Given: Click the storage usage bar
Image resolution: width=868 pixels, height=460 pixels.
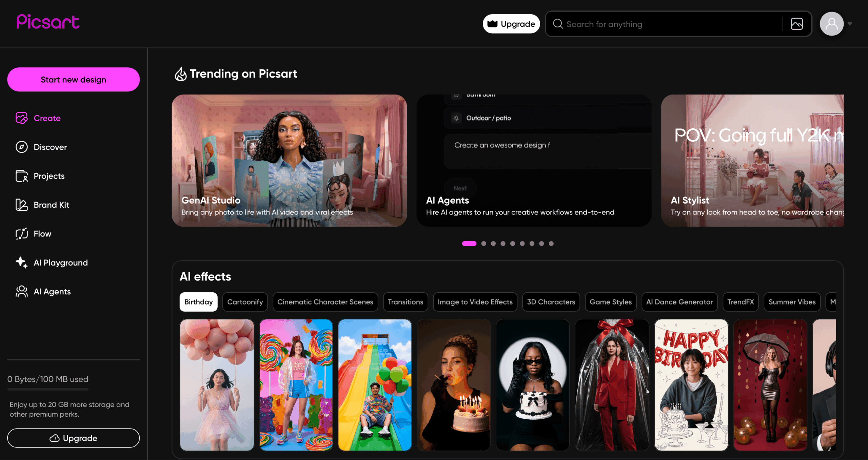Looking at the screenshot, I should coord(48,389).
